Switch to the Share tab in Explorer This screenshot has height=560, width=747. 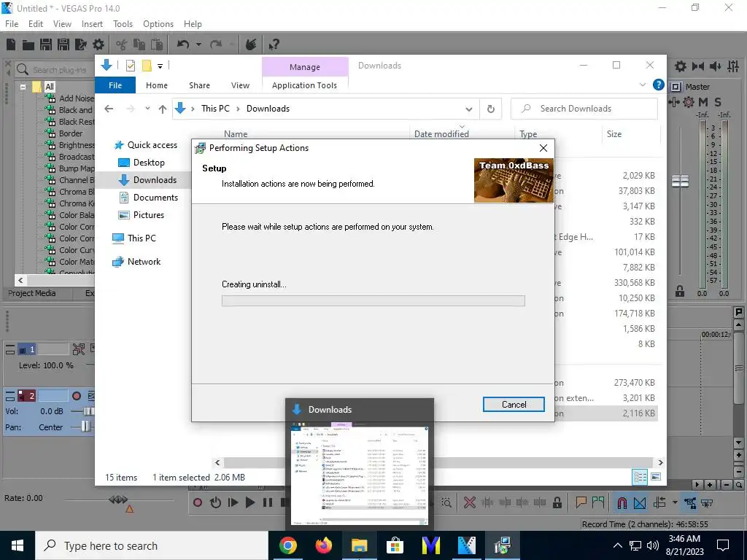(199, 85)
